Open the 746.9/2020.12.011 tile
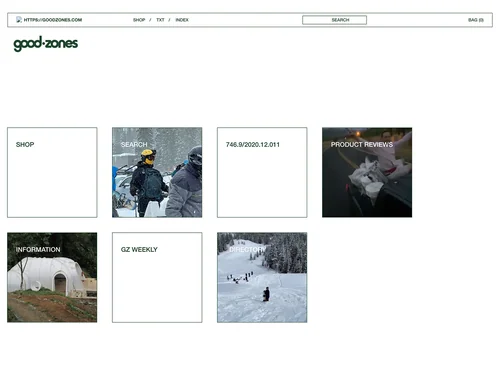 (262, 172)
